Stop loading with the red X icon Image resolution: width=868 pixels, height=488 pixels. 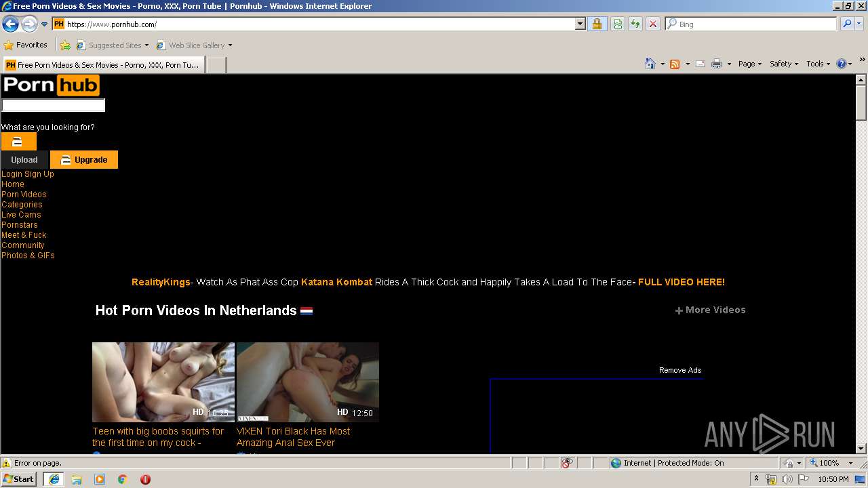coord(653,24)
